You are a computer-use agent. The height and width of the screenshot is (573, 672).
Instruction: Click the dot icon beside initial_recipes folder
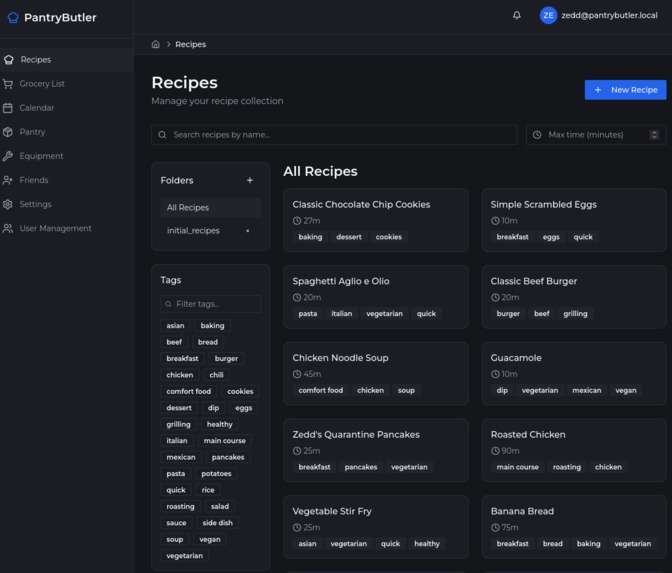tap(248, 231)
